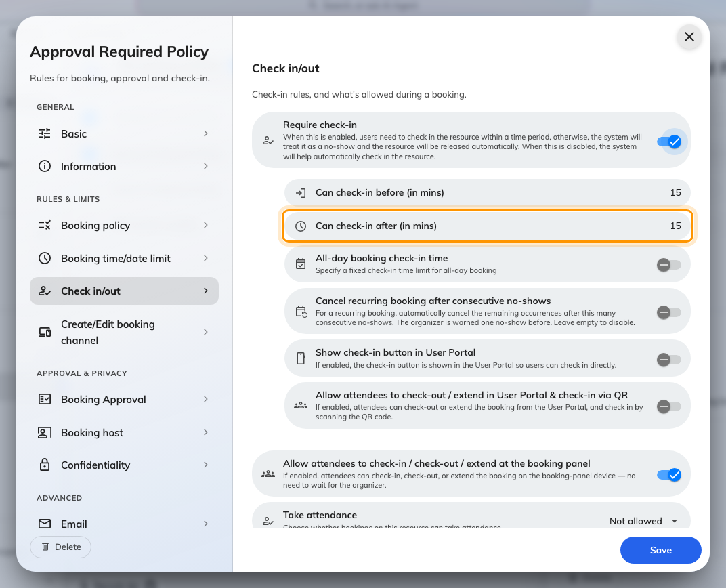Expand the Booking policy chevron
Screen dimensions: 726x588
(206, 226)
